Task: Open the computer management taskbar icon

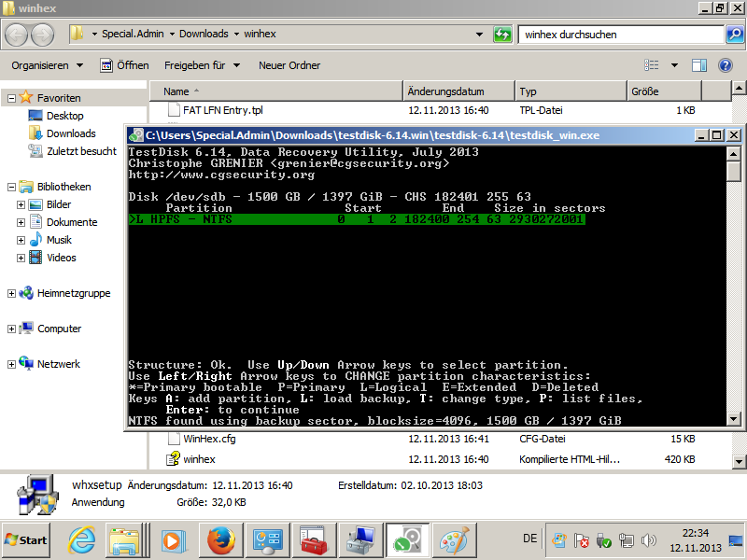Action: point(360,540)
